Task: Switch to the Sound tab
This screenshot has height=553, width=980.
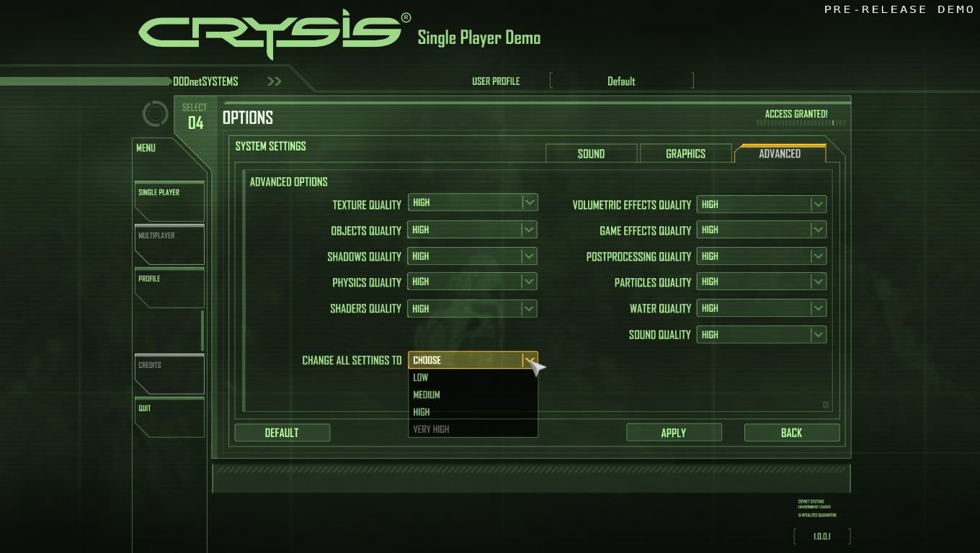Action: click(592, 153)
